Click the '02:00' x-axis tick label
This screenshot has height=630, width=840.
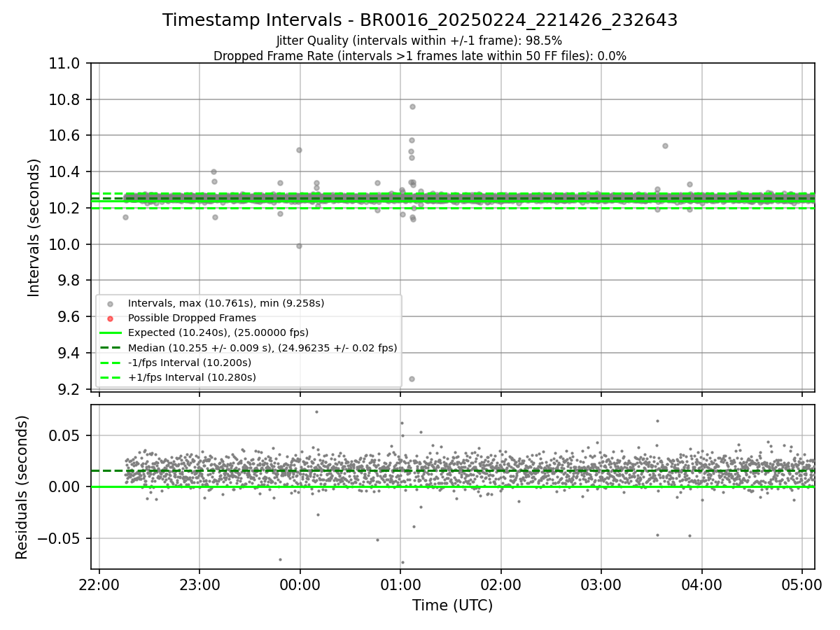(x=501, y=584)
